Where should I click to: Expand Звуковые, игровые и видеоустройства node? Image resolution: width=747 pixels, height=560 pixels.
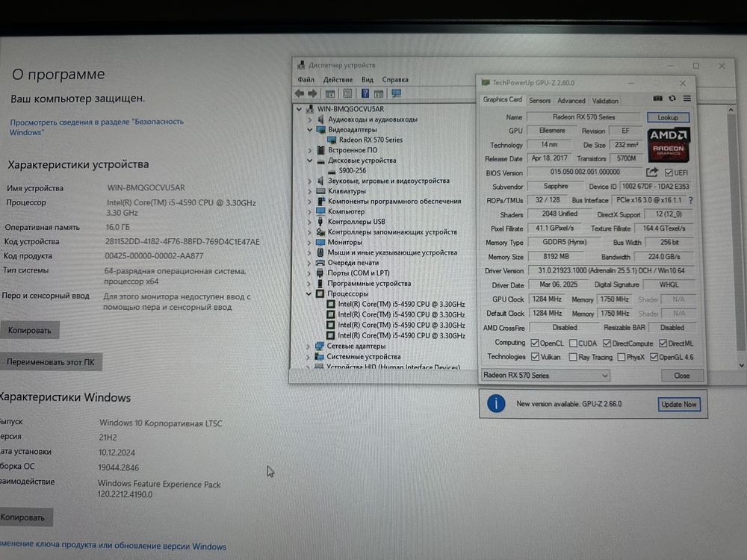310,181
